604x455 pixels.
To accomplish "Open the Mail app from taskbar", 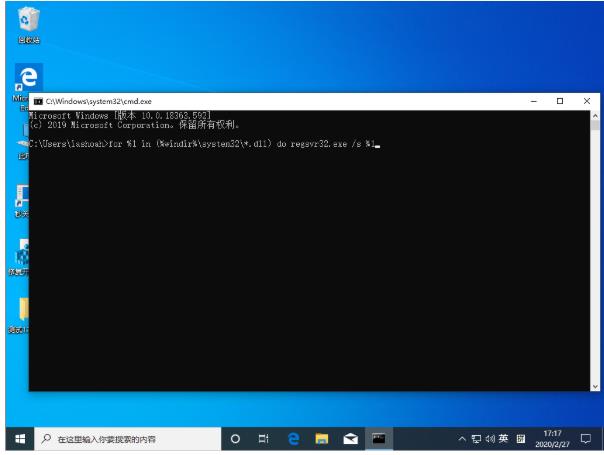I will click(351, 438).
